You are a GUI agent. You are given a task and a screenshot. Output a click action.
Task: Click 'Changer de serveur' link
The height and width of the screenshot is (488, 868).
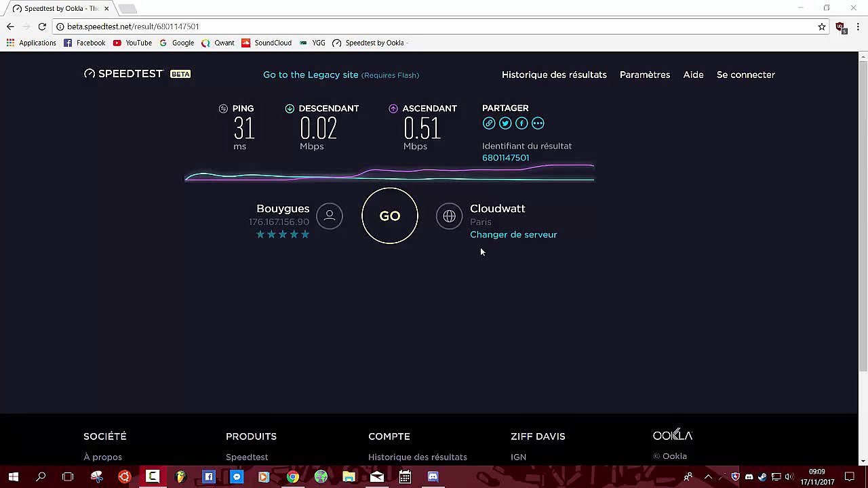point(513,235)
